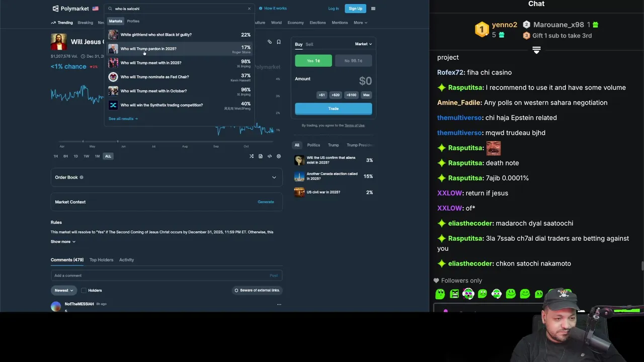This screenshot has width=644, height=362.
Task: Tick the Holders checkbox
Action: 84,291
